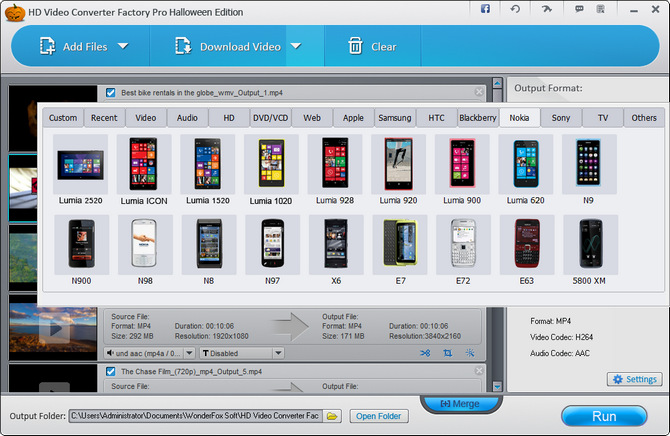670x436 pixels.
Task: Click the file list scroll up arrow
Action: point(497,83)
